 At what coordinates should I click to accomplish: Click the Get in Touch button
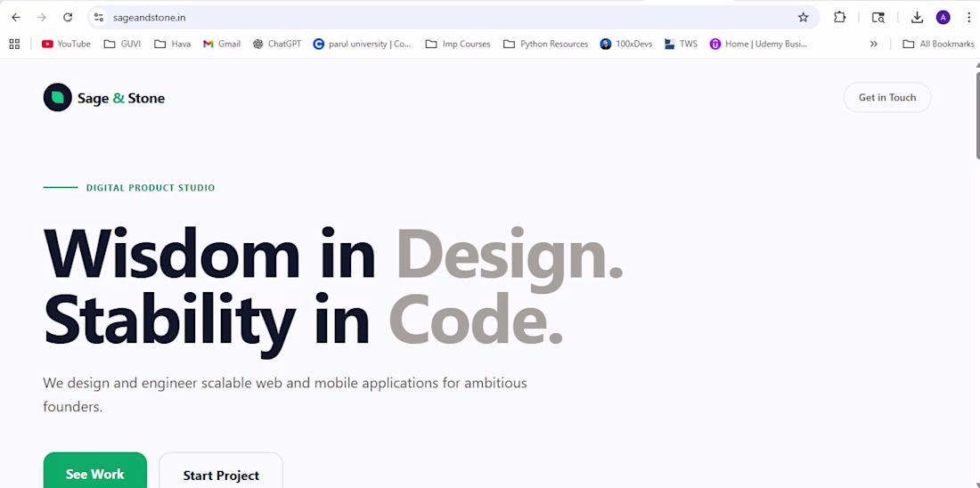click(886, 97)
